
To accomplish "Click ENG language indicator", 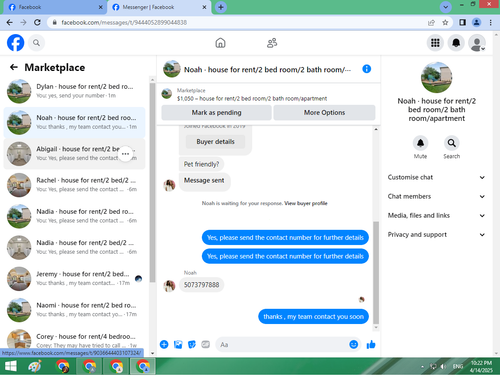I will [458, 367].
